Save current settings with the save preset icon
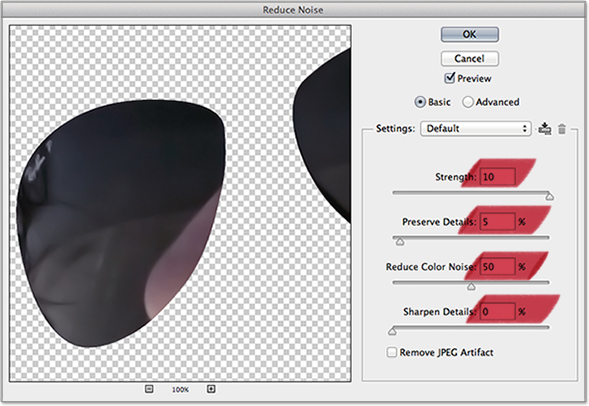The height and width of the screenshot is (406, 589). point(544,128)
